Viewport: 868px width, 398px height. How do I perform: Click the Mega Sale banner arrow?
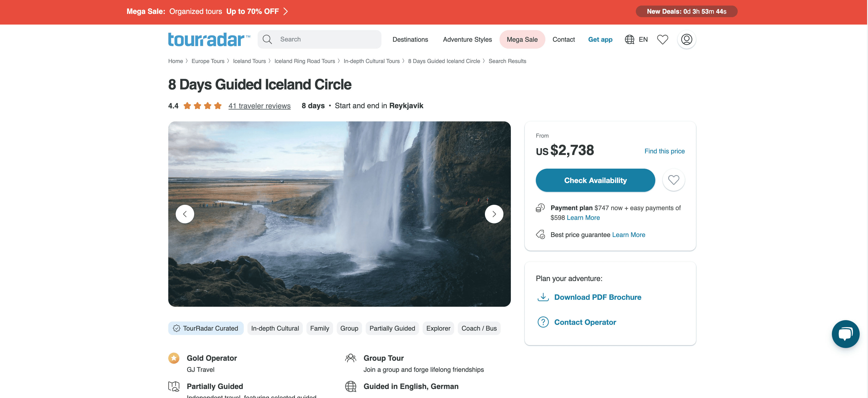(286, 12)
